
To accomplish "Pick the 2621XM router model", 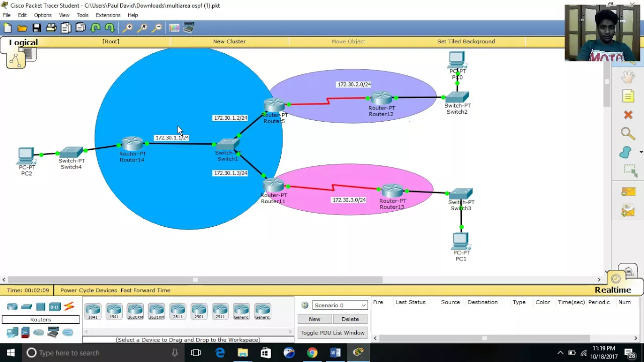I will pos(156,312).
